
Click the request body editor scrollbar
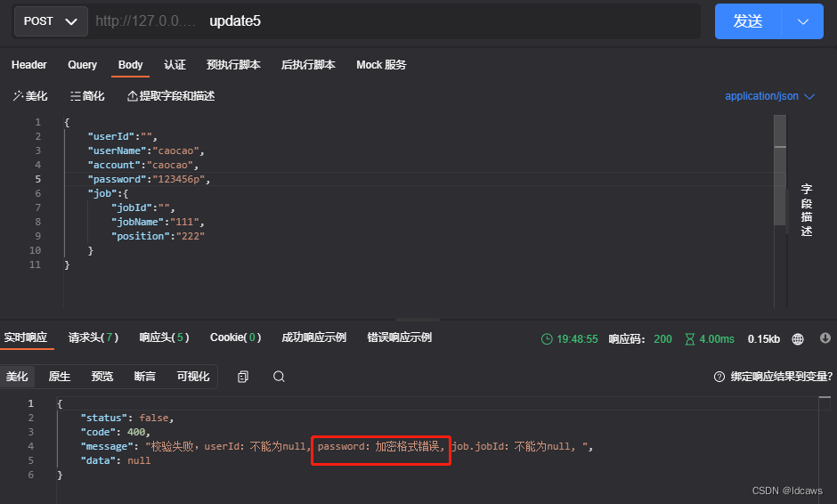(780, 170)
